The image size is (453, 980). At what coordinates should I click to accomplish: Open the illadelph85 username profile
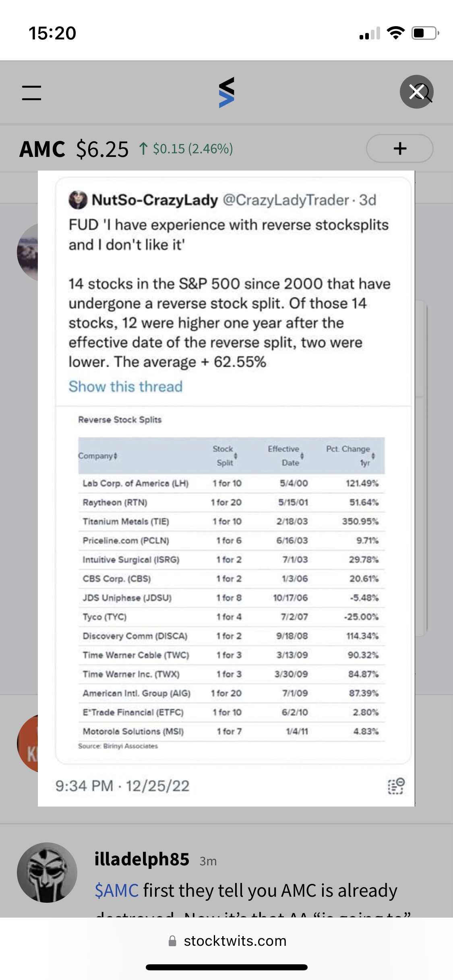142,859
